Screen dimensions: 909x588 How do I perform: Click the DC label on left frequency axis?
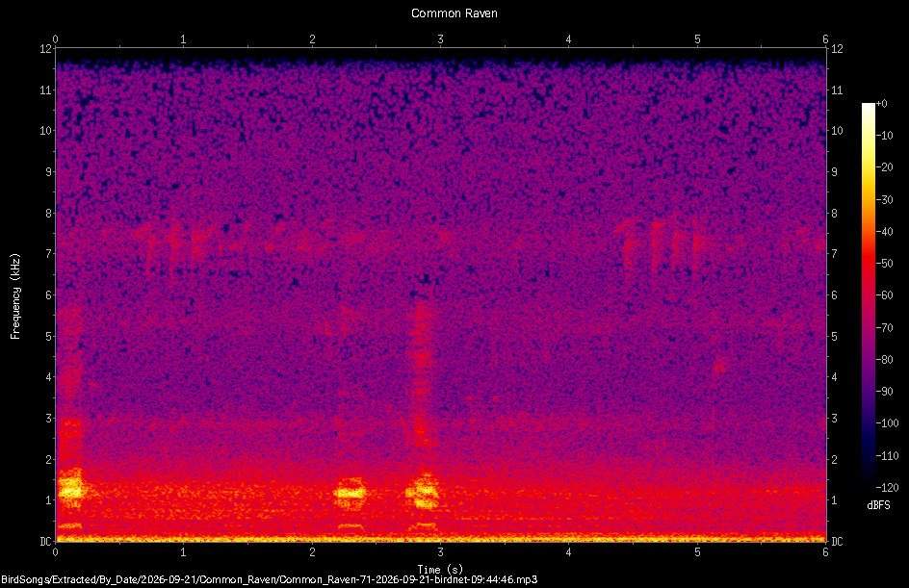click(45, 542)
